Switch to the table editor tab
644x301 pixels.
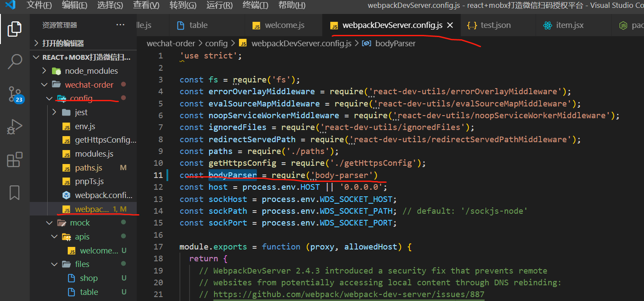click(x=206, y=25)
